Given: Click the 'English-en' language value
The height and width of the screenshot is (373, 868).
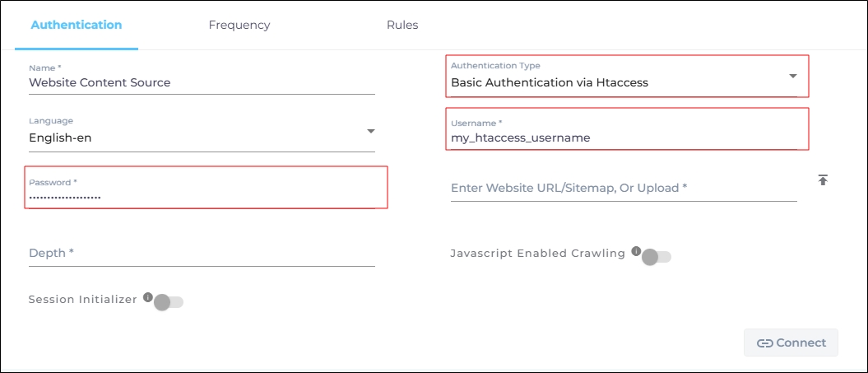Looking at the screenshot, I should tap(60, 138).
